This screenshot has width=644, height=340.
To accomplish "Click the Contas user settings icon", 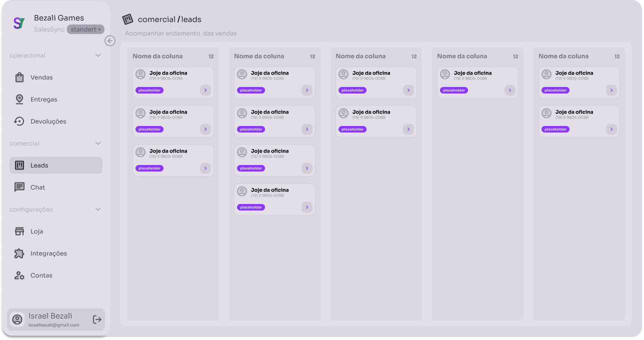I will pyautogui.click(x=19, y=275).
